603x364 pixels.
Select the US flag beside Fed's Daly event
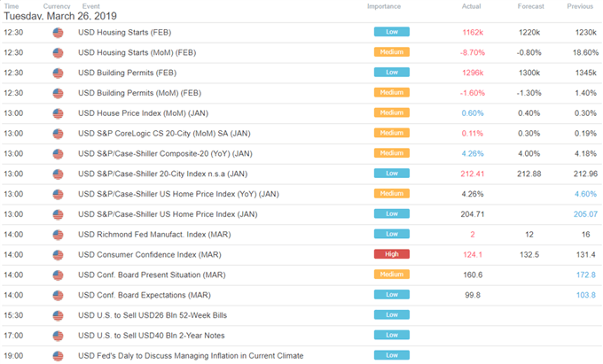(x=58, y=356)
